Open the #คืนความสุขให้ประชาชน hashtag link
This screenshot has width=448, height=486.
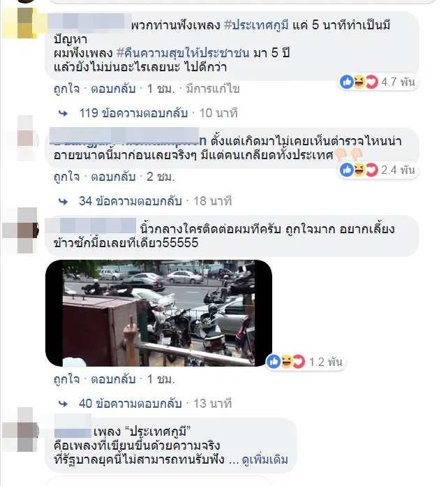point(183,53)
